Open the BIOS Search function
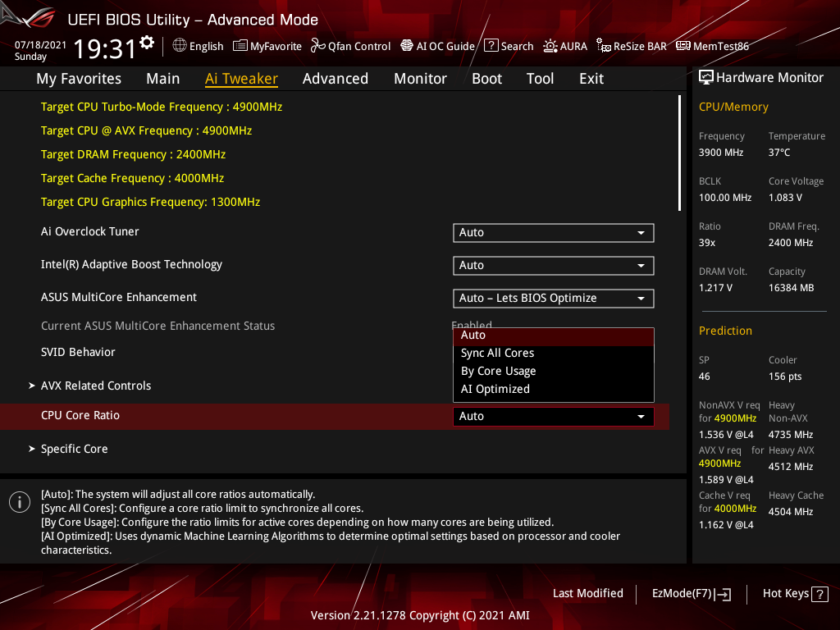This screenshot has width=840, height=630. 509,46
